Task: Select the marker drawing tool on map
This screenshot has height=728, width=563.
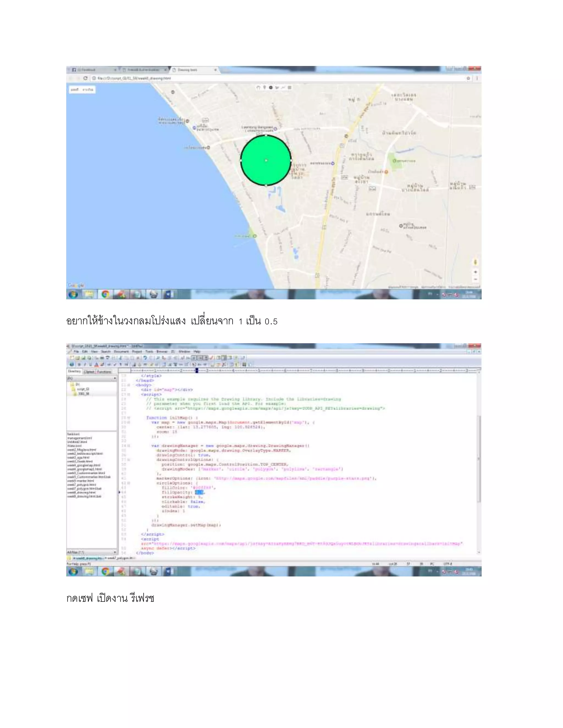Action: (264, 88)
